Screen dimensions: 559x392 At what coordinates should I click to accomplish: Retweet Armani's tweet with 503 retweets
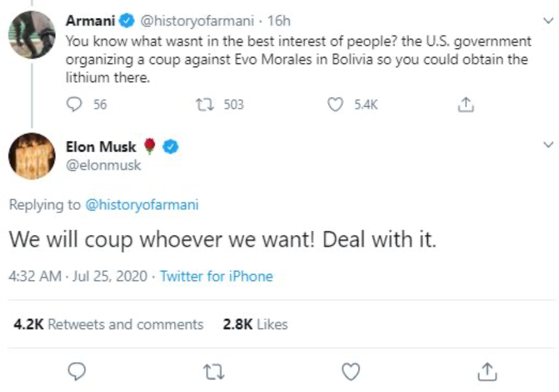[x=202, y=105]
